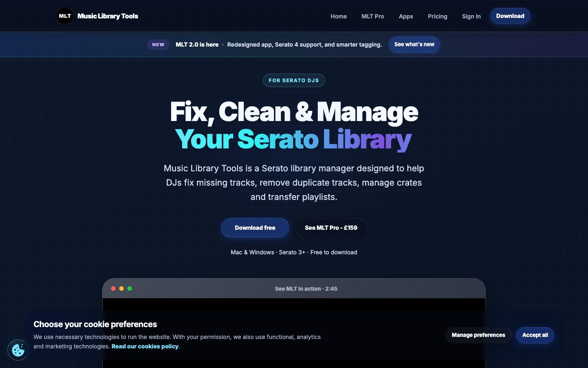
Task: Open the Sign In link
Action: tap(471, 16)
